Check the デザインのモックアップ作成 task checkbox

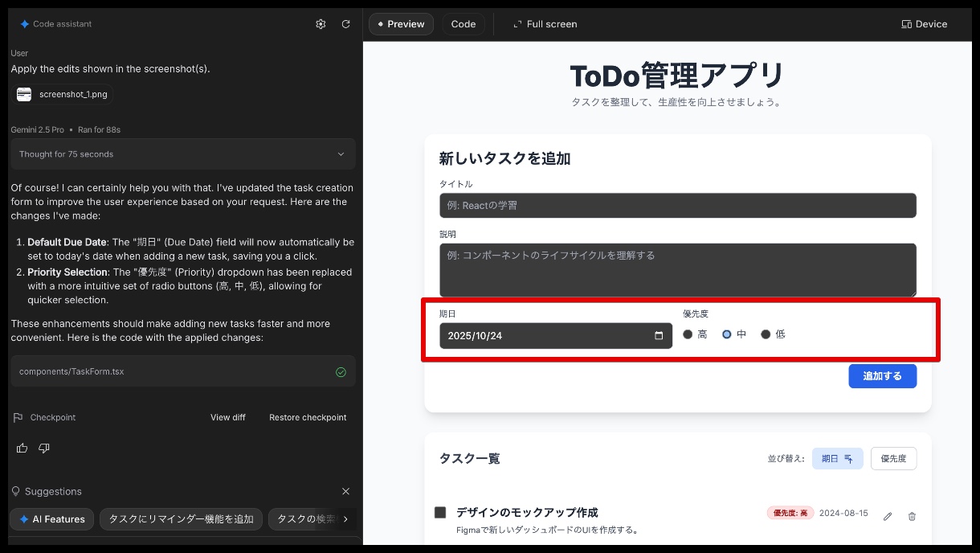point(440,512)
